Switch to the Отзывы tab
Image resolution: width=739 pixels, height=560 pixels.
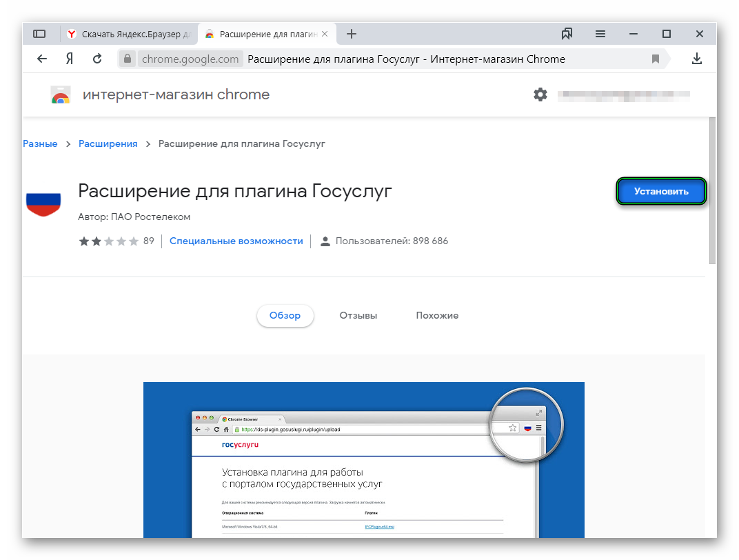click(x=358, y=315)
